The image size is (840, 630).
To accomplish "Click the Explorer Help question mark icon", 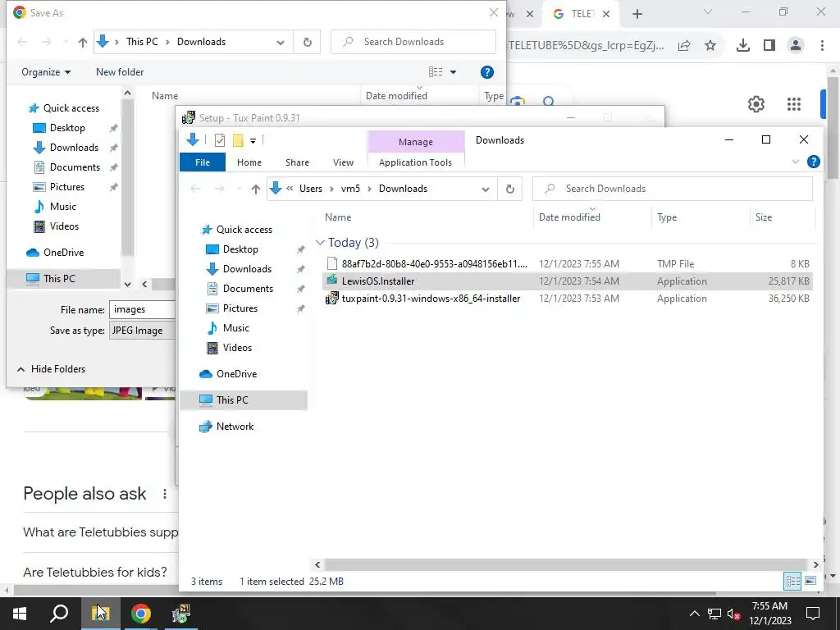I will [813, 162].
